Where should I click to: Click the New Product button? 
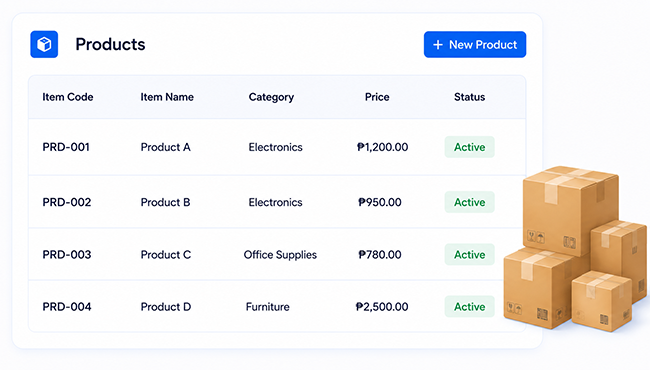(x=475, y=44)
